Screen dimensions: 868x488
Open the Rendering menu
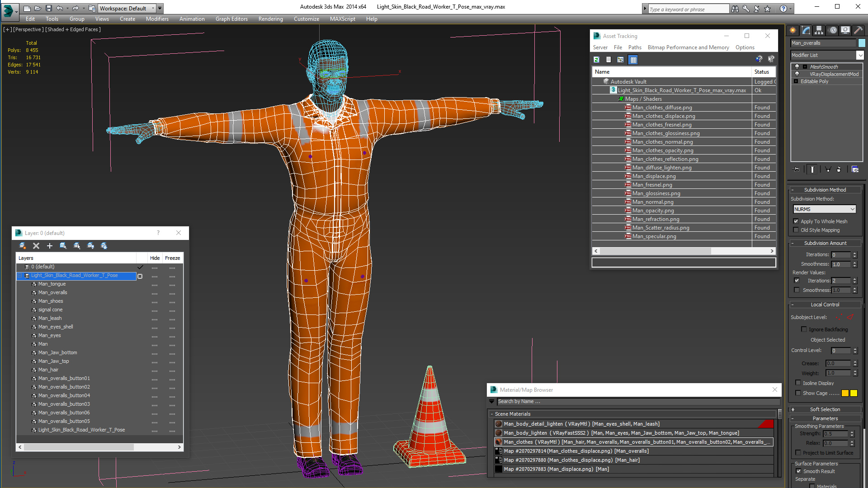click(270, 19)
